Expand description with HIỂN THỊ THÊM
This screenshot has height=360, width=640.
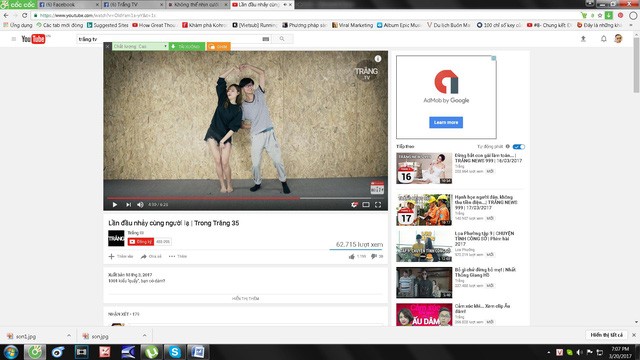pos(245,298)
